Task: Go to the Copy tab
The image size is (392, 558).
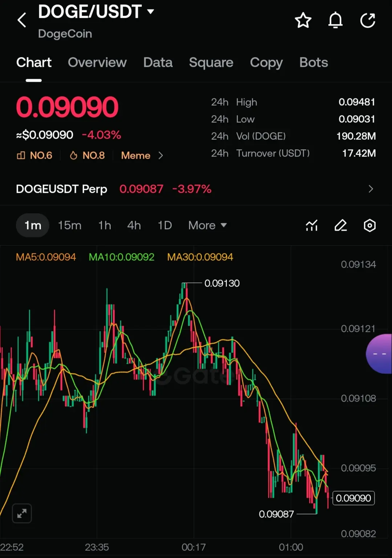Action: (x=266, y=63)
